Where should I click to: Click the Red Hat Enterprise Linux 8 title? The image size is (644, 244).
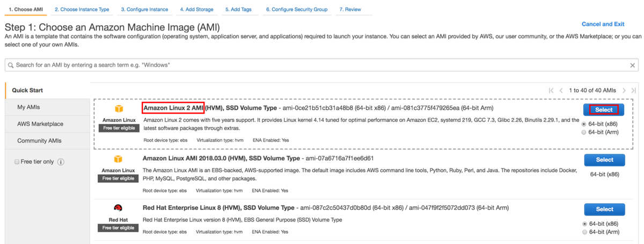coord(218,208)
